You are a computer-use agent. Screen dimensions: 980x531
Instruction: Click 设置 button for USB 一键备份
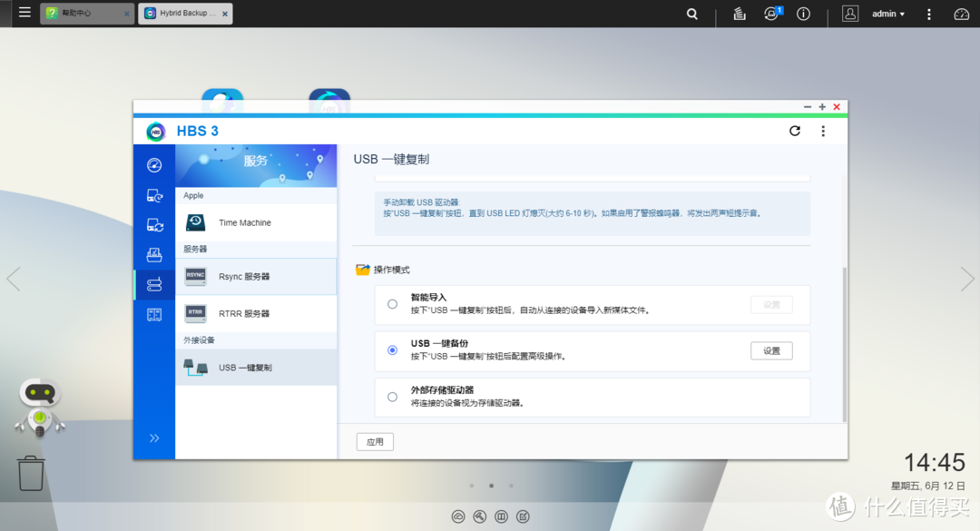tap(771, 351)
